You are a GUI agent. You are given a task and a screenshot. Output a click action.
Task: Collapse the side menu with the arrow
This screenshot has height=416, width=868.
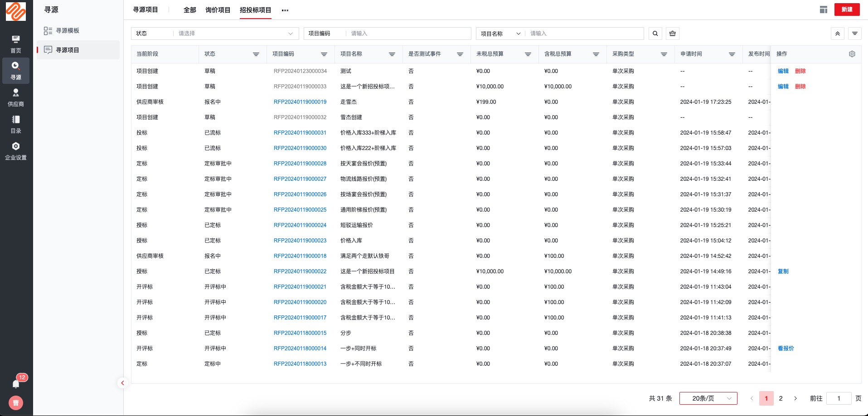[122, 383]
